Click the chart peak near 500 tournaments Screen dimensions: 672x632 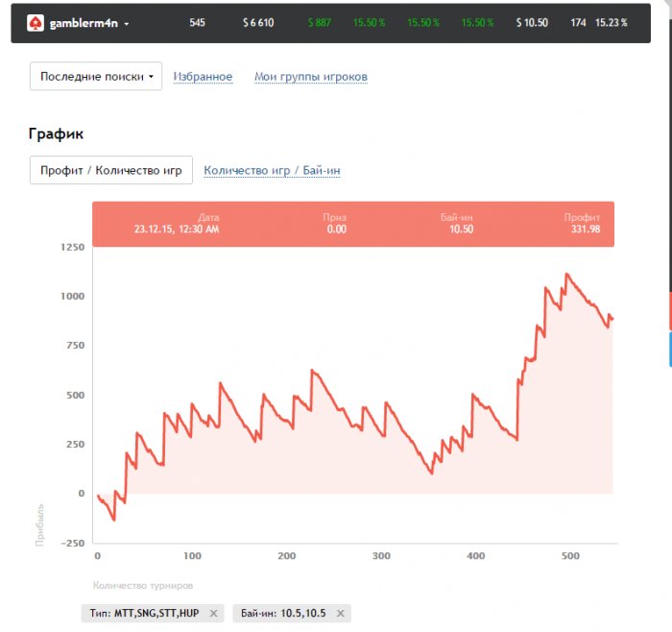point(566,274)
